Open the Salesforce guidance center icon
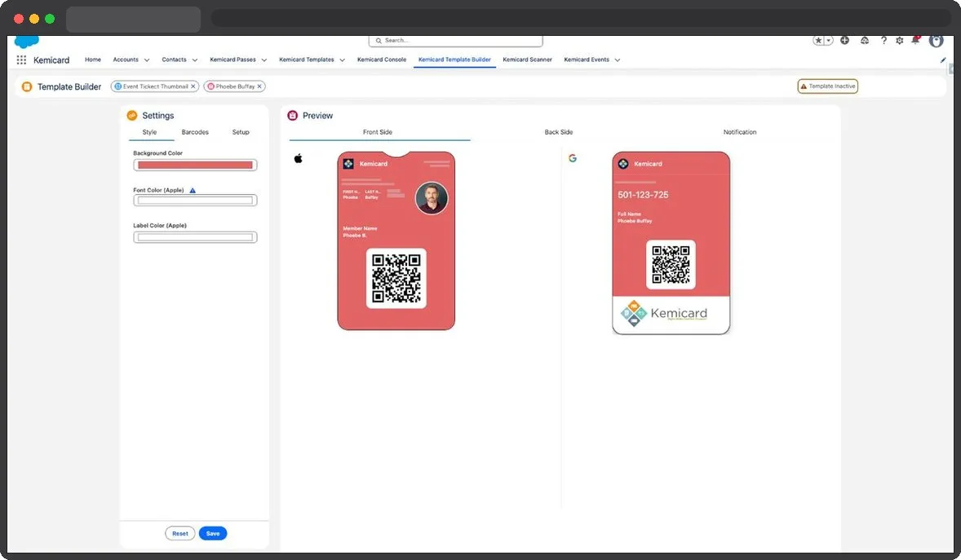The width and height of the screenshot is (961, 560). [x=864, y=41]
